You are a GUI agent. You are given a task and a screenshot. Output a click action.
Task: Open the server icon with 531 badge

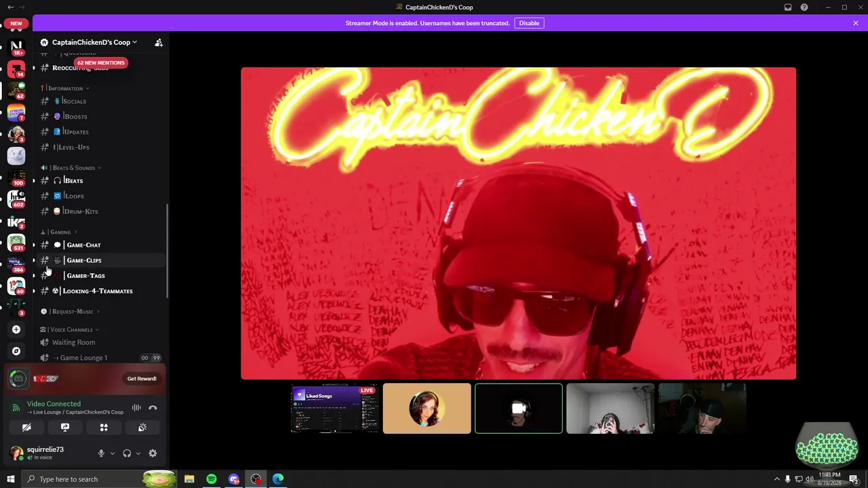(16, 242)
